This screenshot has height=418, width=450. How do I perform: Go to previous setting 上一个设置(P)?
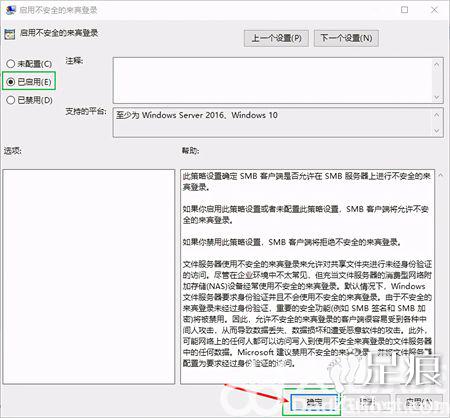pyautogui.click(x=276, y=38)
